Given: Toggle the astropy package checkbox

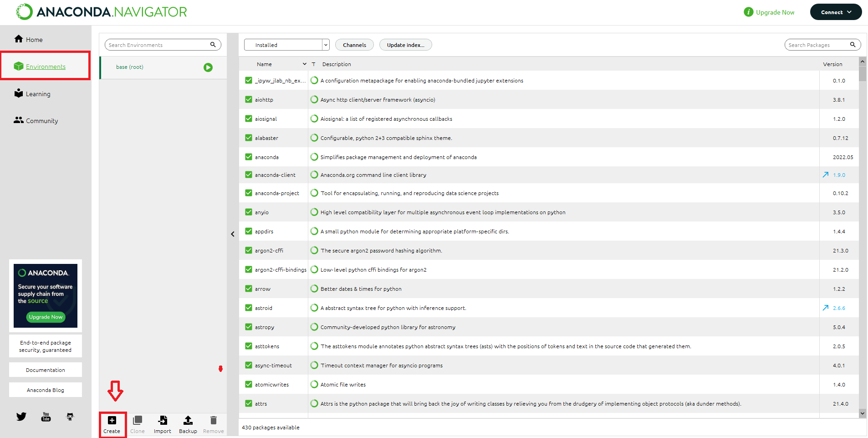Looking at the screenshot, I should [248, 327].
